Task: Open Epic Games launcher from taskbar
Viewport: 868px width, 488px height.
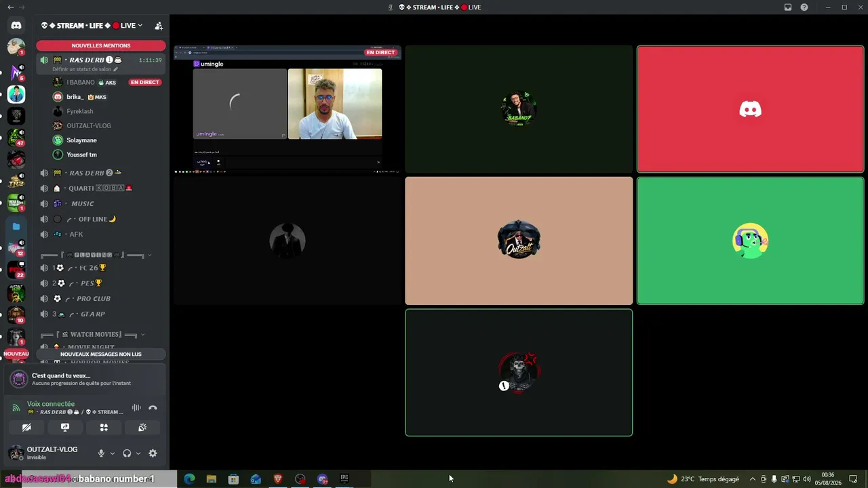Action: point(344,479)
